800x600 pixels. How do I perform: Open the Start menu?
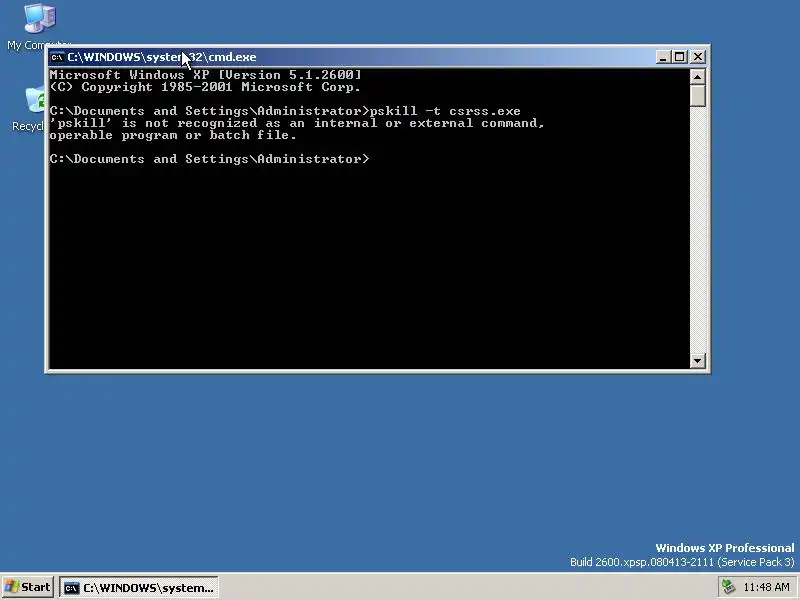pyautogui.click(x=28, y=587)
